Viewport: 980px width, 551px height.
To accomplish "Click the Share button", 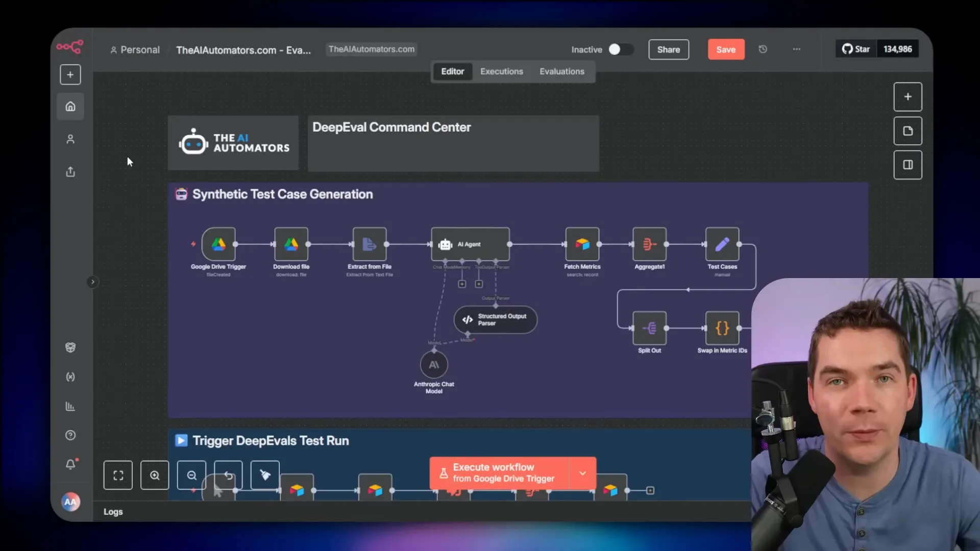I will coord(669,49).
